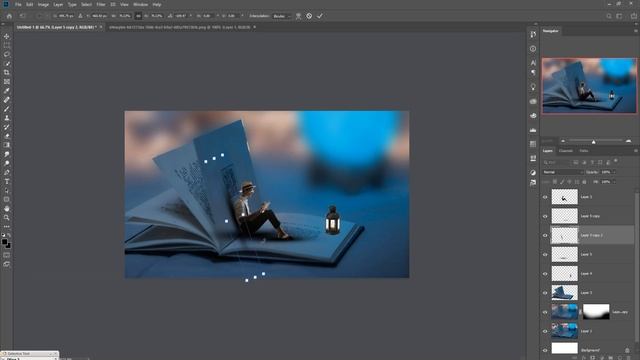
Task: Select the Rectangle shape tool
Action: click(7, 199)
